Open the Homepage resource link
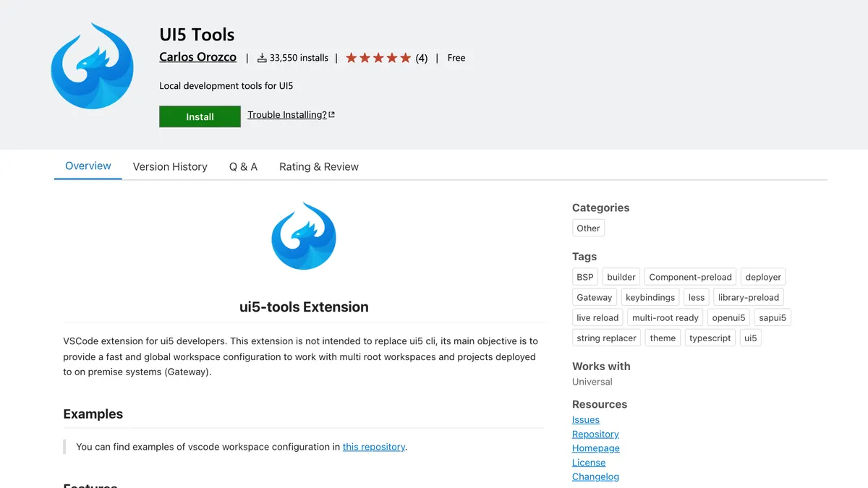The image size is (868, 488). [596, 448]
